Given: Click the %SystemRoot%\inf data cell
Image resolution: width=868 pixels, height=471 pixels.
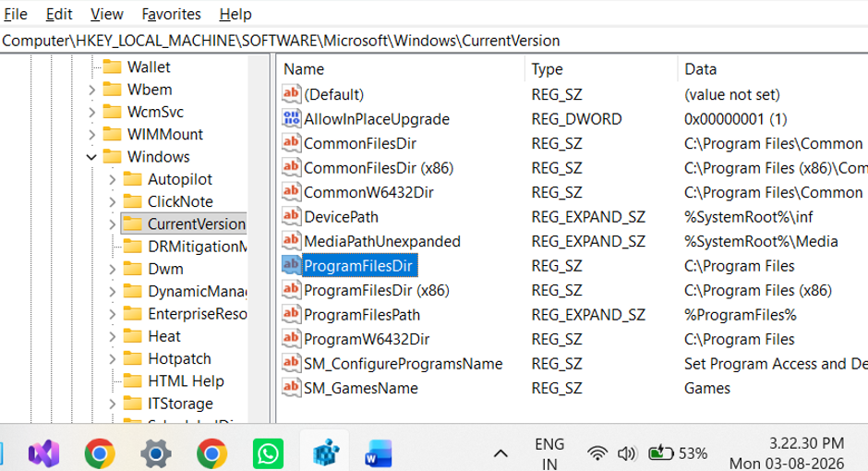Looking at the screenshot, I should [x=749, y=217].
